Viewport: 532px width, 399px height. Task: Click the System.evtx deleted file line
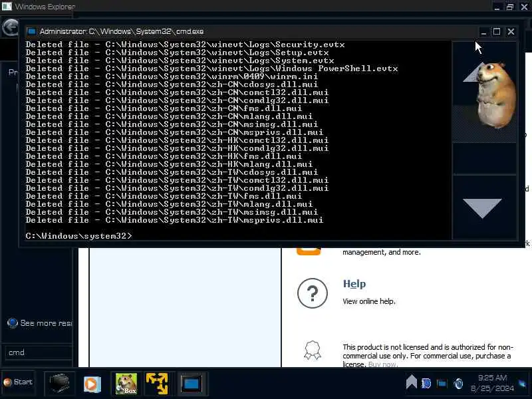pos(180,61)
